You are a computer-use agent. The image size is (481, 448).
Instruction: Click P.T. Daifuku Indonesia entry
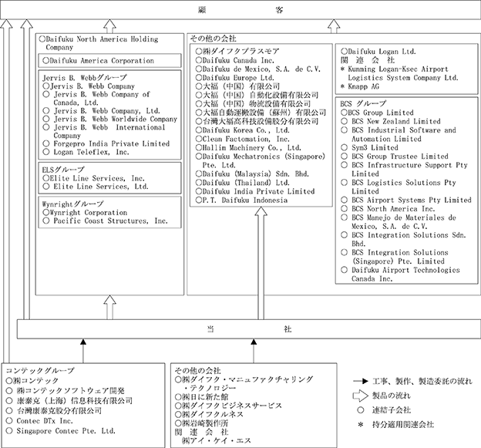point(242,200)
